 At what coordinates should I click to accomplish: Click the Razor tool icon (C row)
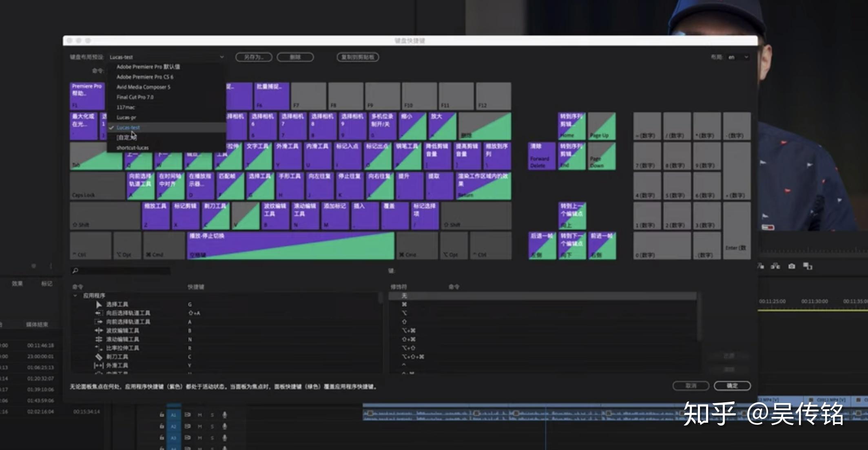coord(99,357)
